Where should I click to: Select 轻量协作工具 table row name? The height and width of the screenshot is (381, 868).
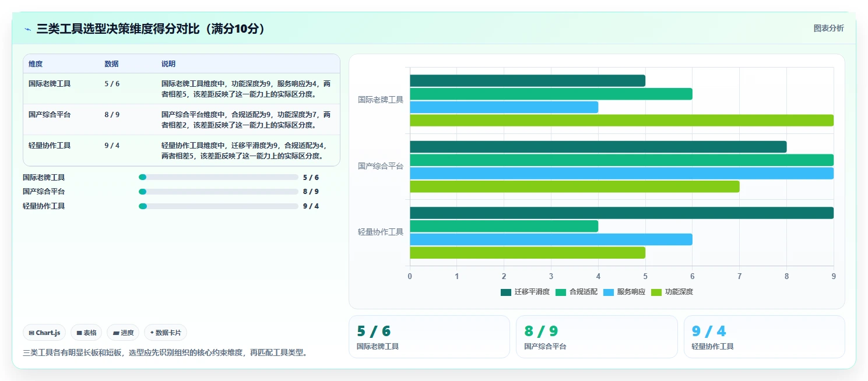50,146
